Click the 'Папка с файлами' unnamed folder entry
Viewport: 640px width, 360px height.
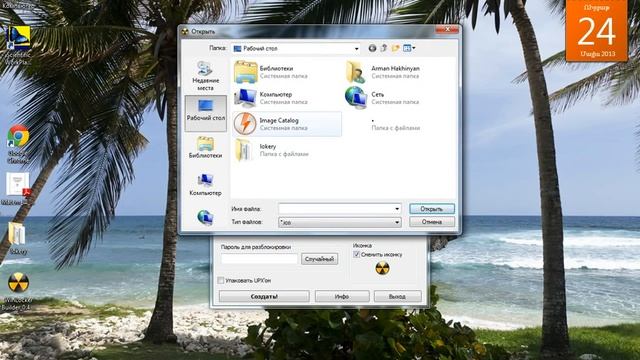tap(395, 124)
